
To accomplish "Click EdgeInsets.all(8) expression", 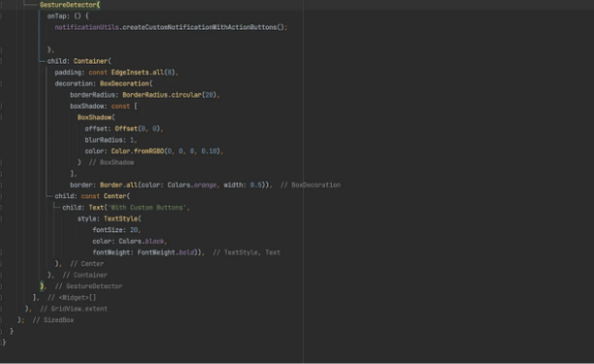I will point(143,73).
